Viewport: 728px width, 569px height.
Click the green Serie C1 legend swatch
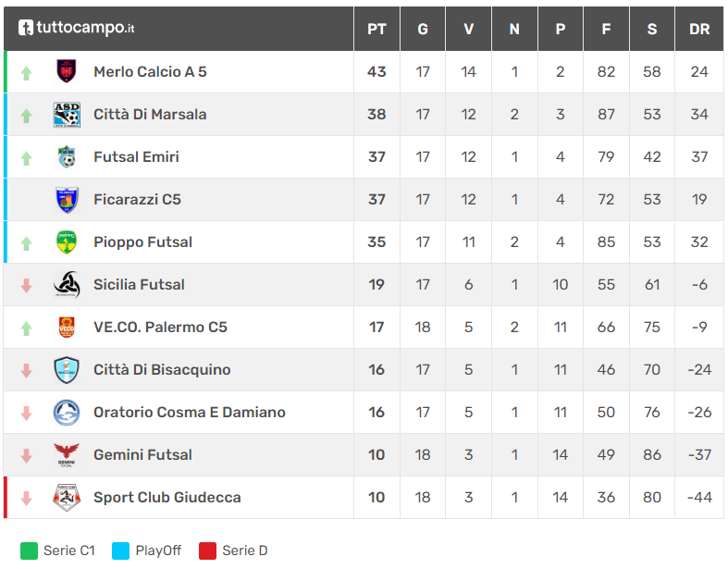29,551
